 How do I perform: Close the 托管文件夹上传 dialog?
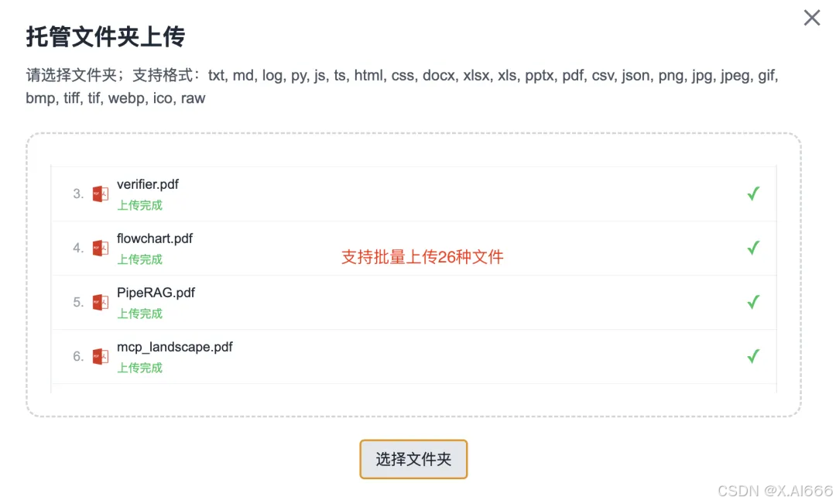click(x=811, y=18)
